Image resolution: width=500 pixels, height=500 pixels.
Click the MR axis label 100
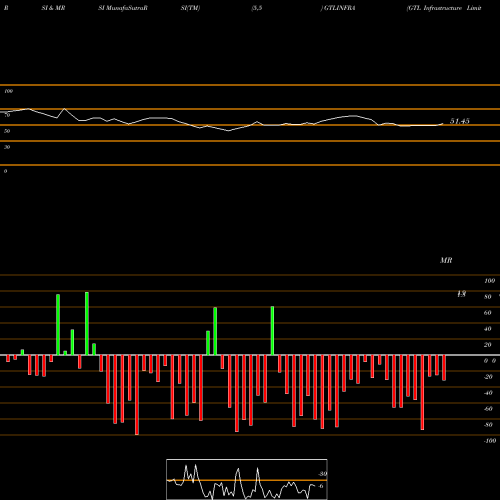489,281
